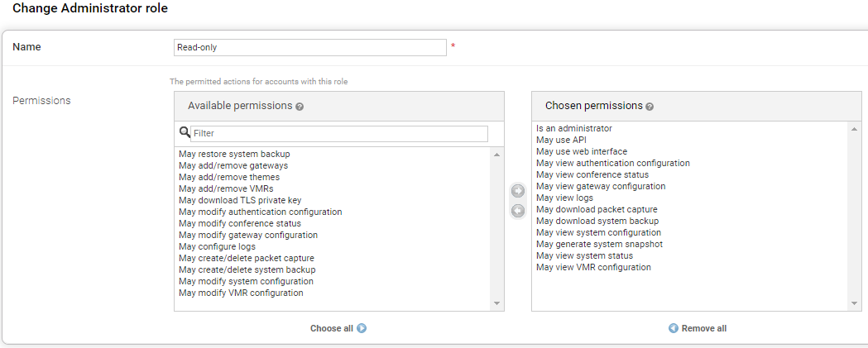Click the magnifier icon by Filter
Image resolution: width=868 pixels, height=348 pixels.
185,132
